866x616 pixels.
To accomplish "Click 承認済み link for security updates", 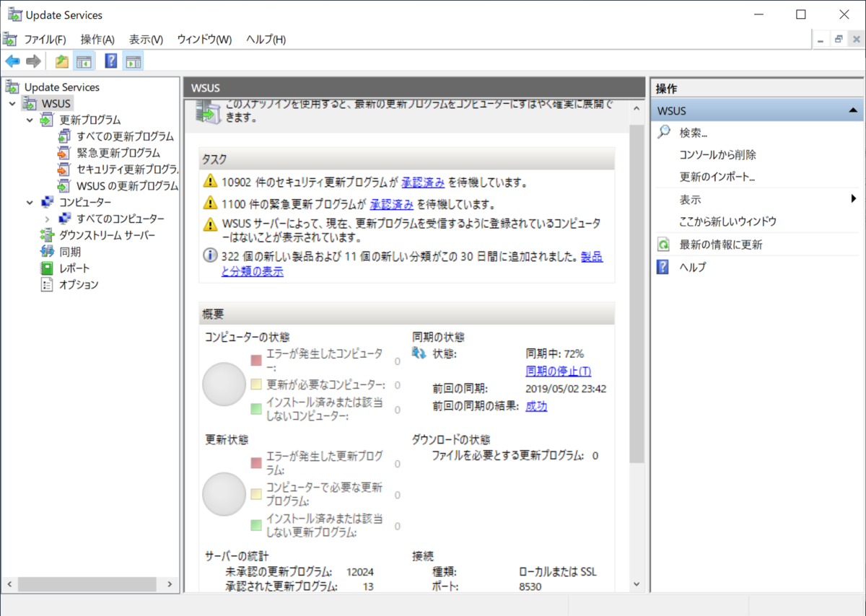I will pos(423,182).
